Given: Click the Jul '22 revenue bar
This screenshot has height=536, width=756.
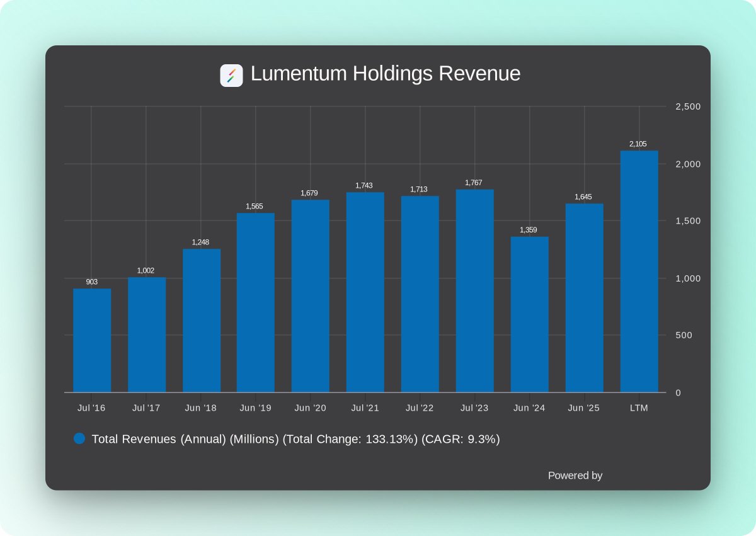Looking at the screenshot, I should pyautogui.click(x=420, y=294).
